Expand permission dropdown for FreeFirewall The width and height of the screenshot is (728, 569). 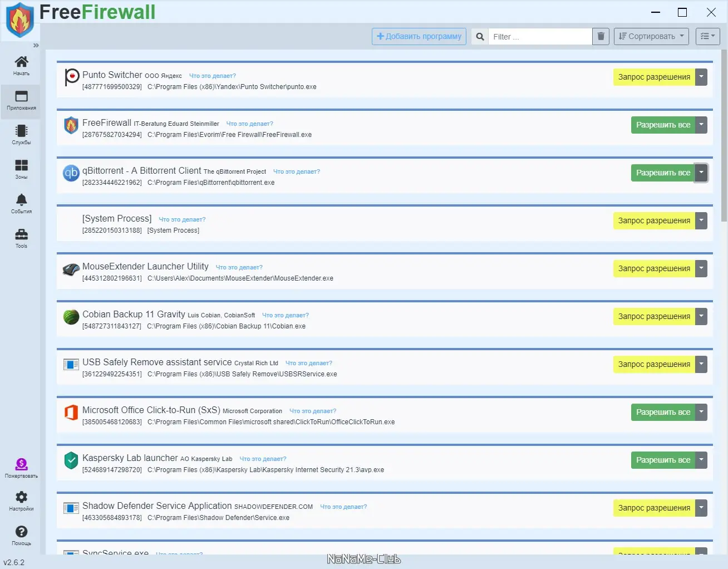tap(701, 125)
